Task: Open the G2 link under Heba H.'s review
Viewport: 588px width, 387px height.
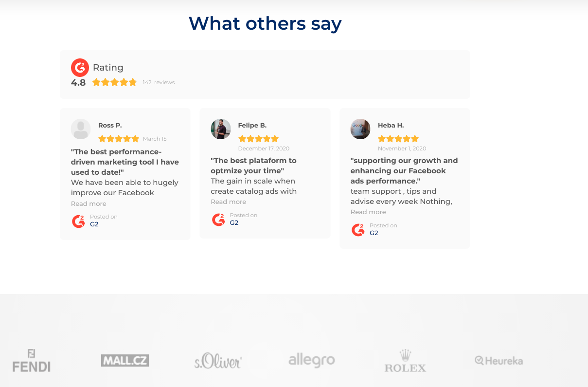Action: 374,233
